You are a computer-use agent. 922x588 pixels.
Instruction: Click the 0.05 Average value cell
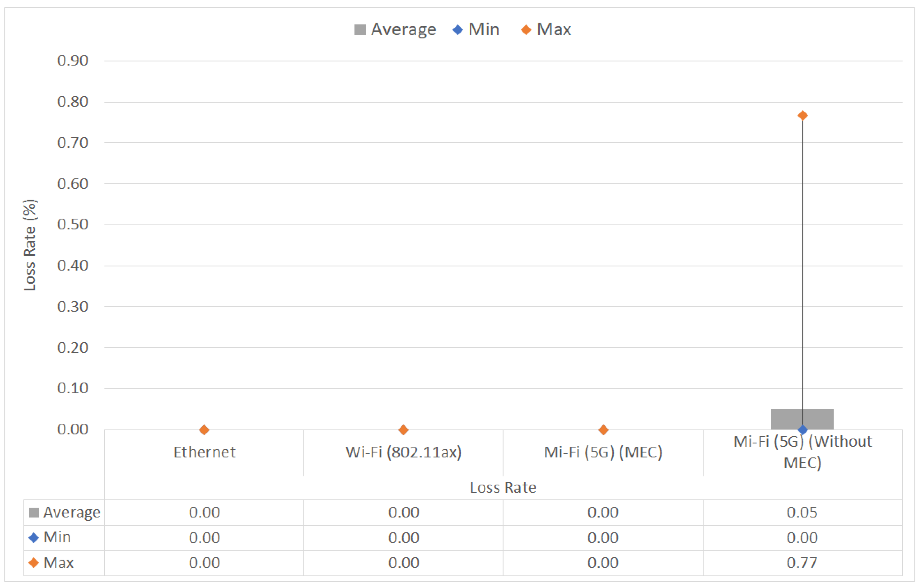tap(802, 512)
